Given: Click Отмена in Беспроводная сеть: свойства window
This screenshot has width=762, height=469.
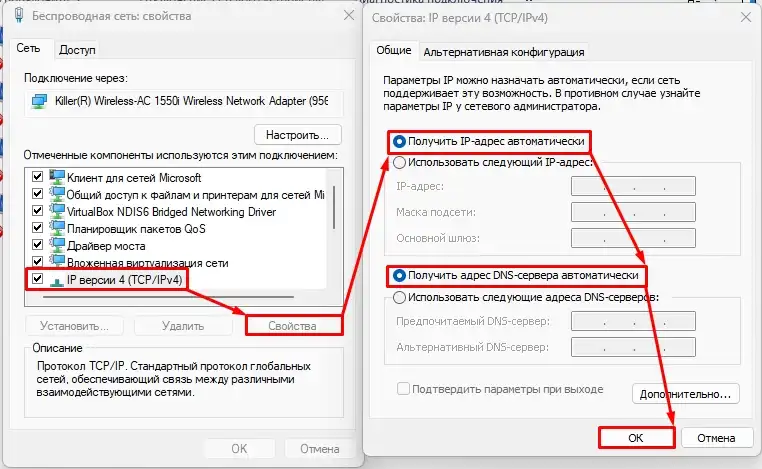Looking at the screenshot, I should (x=319, y=449).
